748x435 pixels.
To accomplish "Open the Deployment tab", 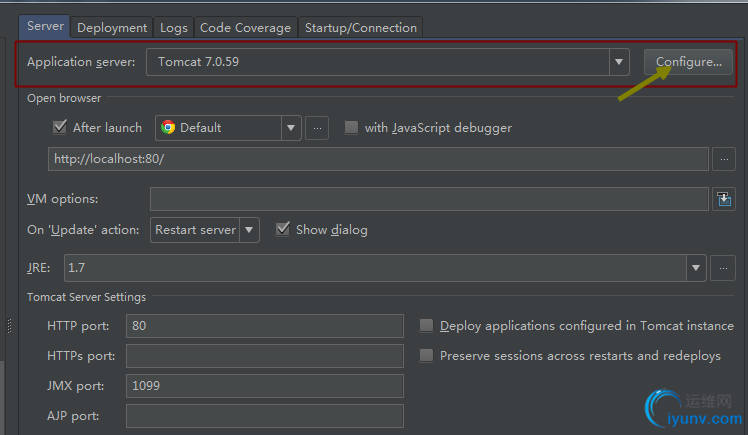I will point(112,28).
